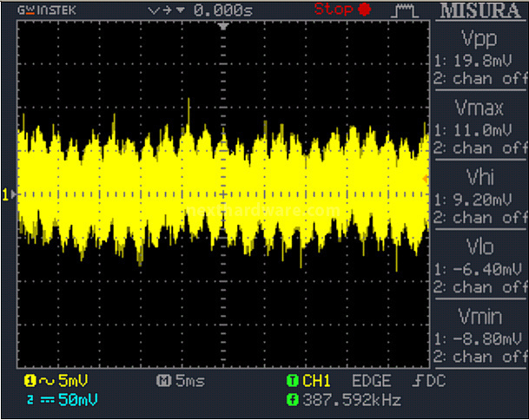Image resolution: width=529 pixels, height=420 pixels.
Task: Click the green T trigger badge
Action: [293, 381]
